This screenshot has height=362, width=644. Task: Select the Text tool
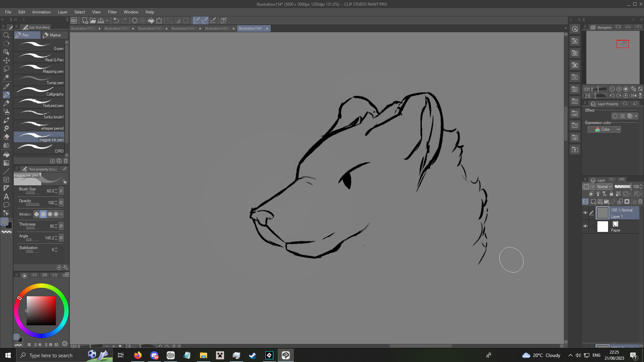6,196
